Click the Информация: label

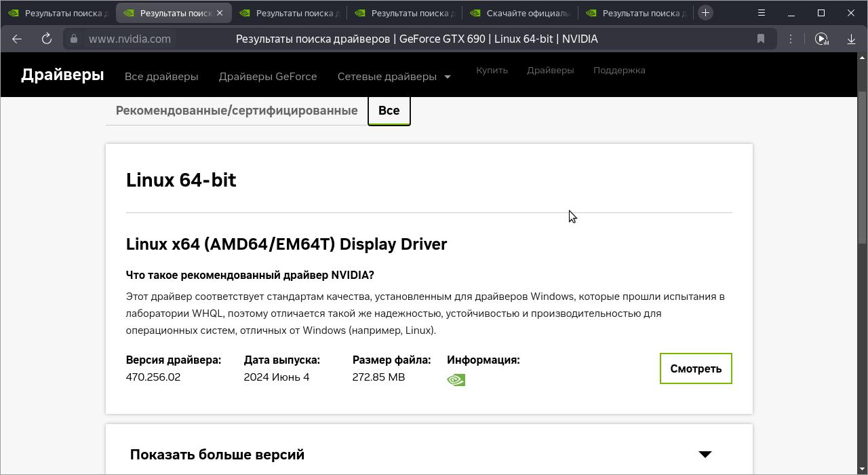pos(484,360)
